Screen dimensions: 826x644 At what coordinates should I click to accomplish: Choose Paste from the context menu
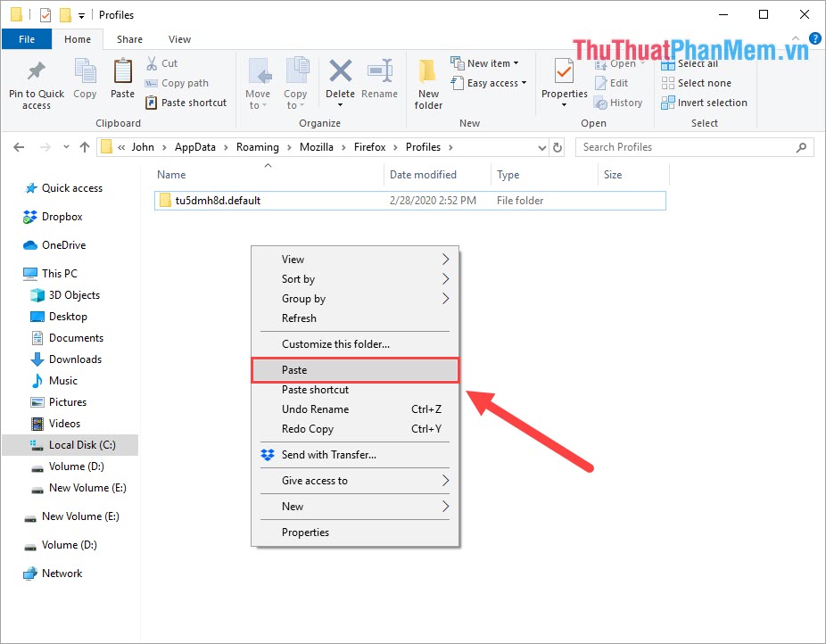(x=294, y=369)
